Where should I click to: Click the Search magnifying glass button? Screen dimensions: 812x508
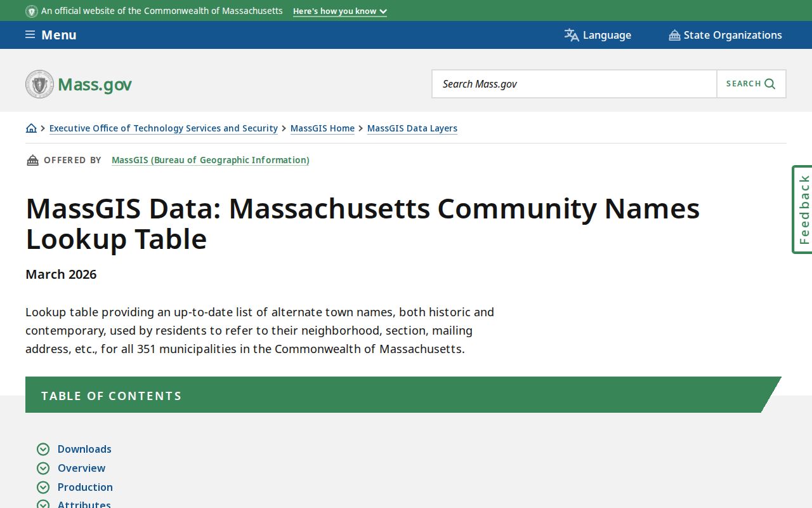(751, 84)
